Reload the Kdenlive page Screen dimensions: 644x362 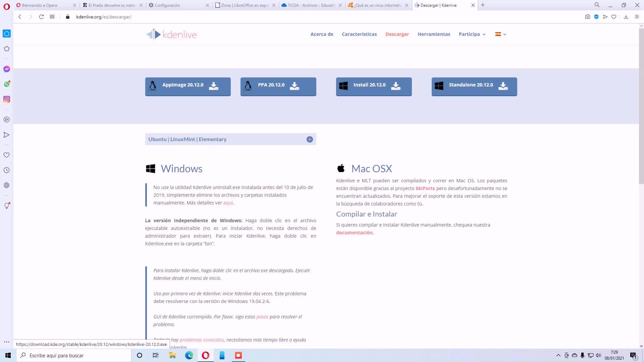(x=41, y=17)
